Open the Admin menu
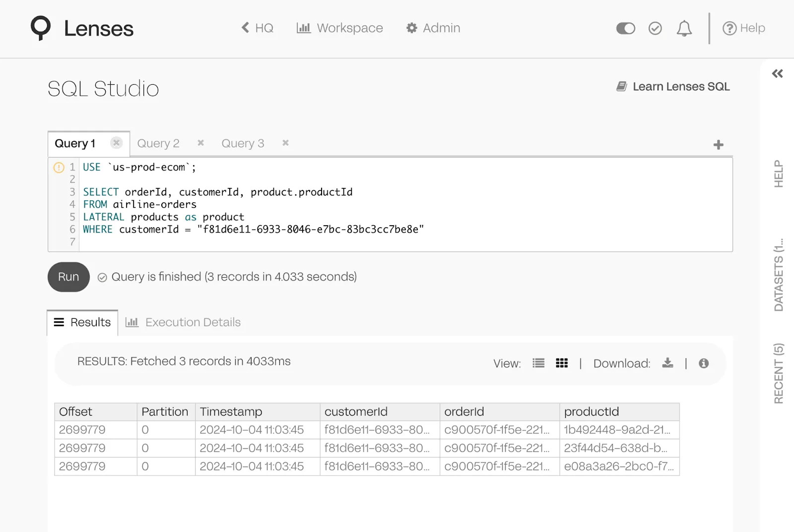 (433, 28)
